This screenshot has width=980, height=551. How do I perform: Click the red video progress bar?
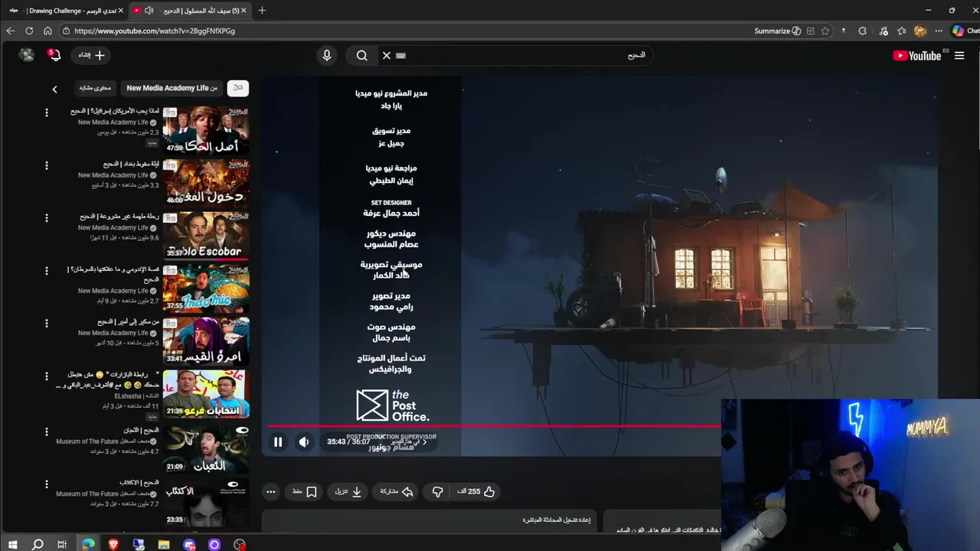pos(494,426)
